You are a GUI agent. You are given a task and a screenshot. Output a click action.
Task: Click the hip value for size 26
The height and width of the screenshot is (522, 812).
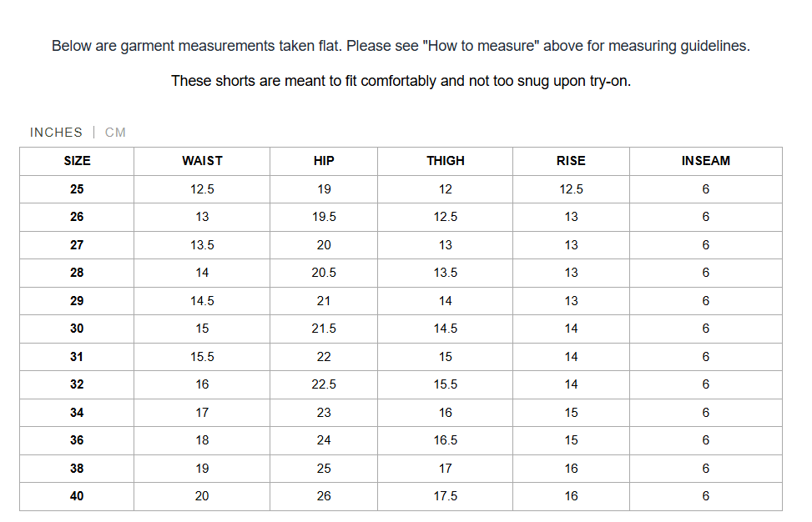(324, 217)
